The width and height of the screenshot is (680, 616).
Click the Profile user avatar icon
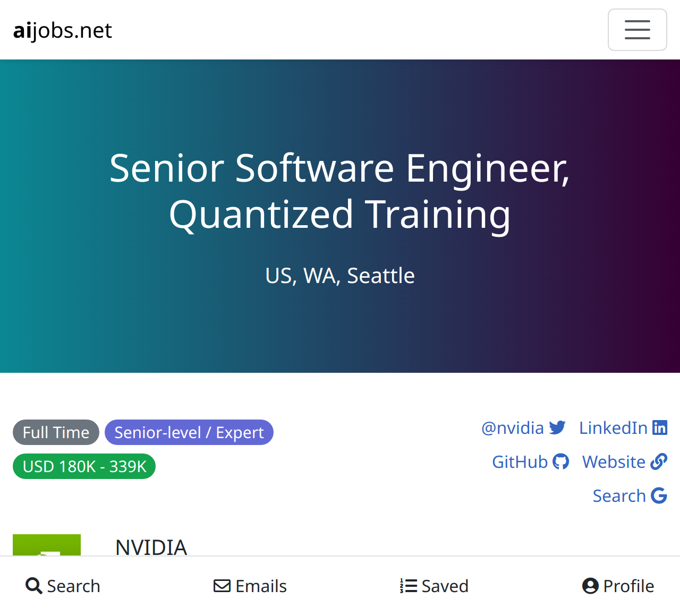(590, 586)
